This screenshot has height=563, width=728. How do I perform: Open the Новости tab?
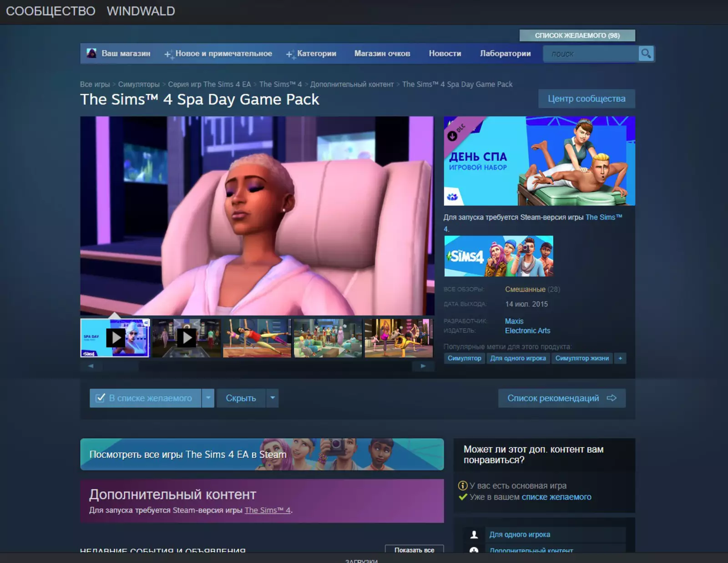point(445,54)
